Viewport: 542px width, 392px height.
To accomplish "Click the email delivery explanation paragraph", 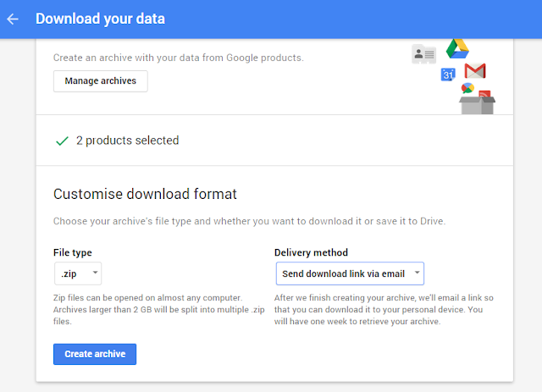I will (384, 309).
